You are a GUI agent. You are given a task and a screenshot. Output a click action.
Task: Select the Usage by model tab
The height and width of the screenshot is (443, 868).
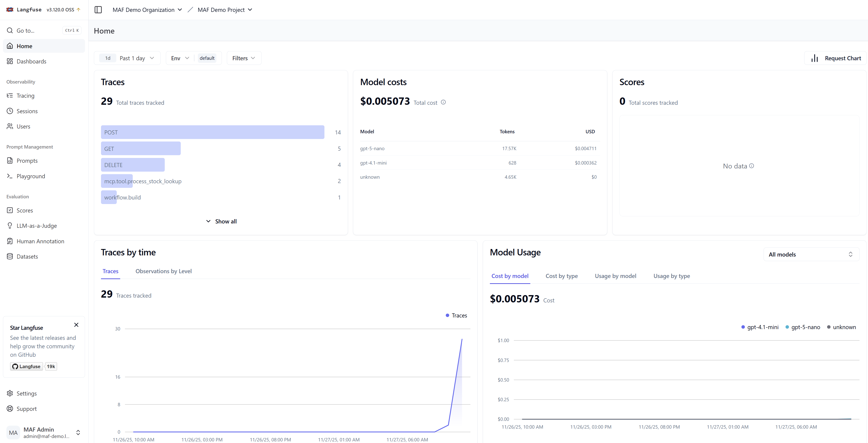tap(615, 276)
